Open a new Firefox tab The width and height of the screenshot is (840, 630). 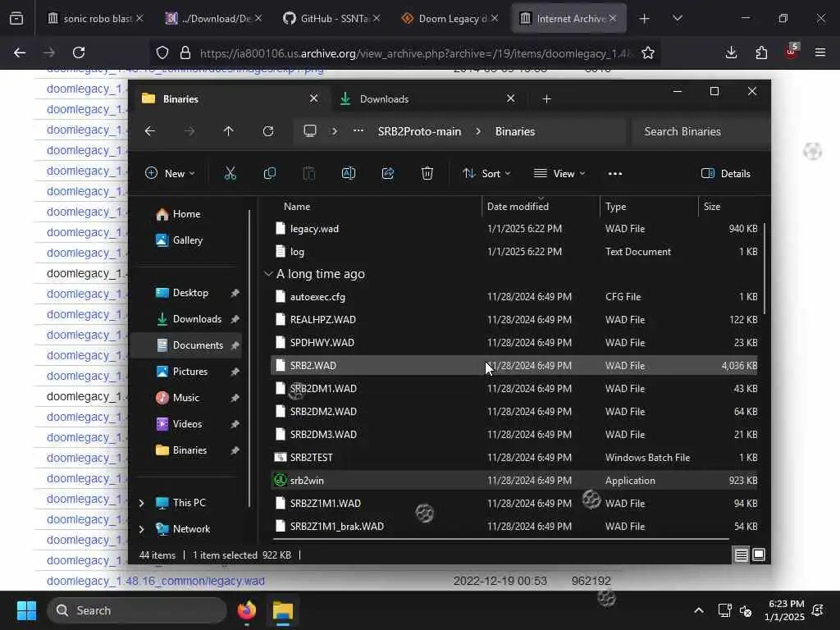coord(645,19)
